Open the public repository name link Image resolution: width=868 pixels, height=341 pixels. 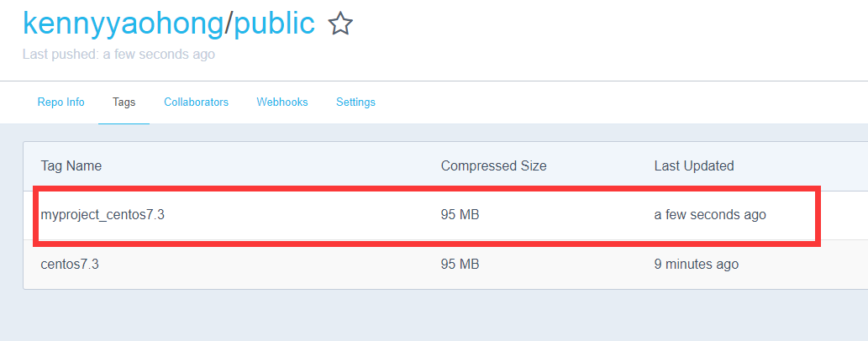pos(274,24)
